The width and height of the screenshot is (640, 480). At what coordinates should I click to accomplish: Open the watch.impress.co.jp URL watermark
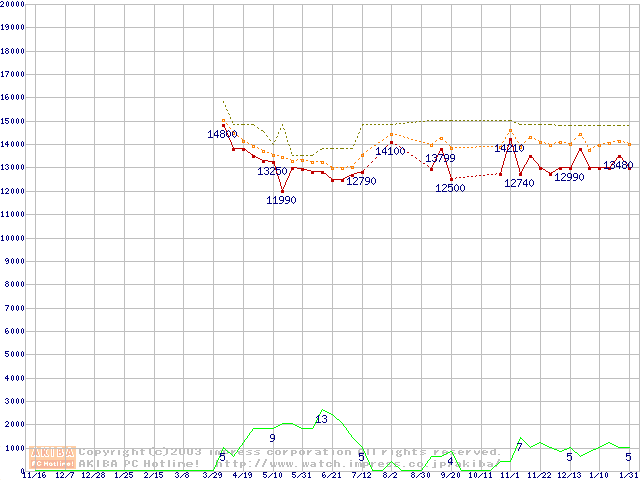point(355,464)
